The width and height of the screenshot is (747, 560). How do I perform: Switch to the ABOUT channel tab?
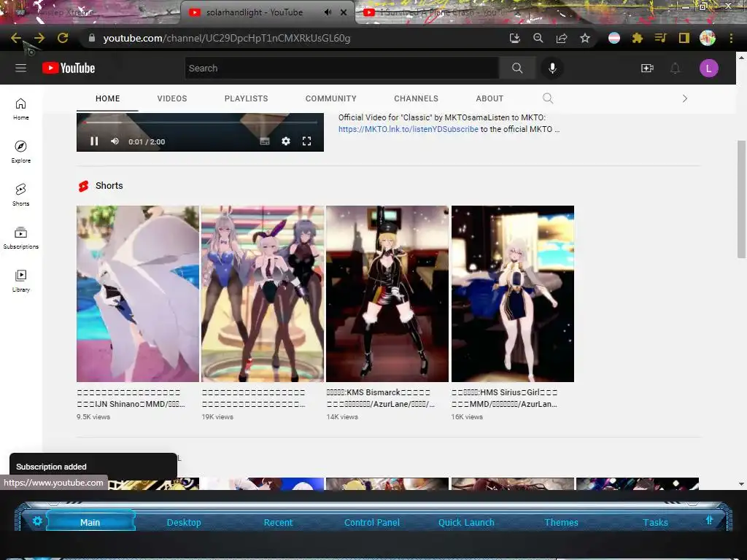click(489, 98)
